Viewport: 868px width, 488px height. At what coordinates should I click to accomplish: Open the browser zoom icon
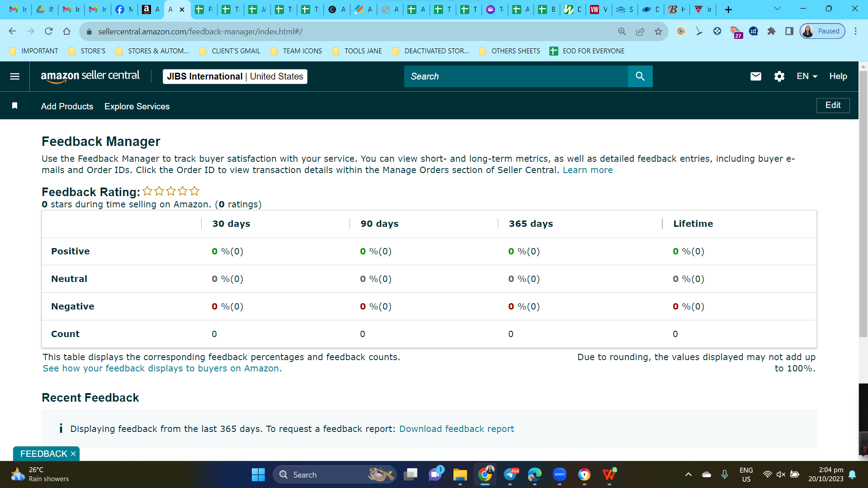(x=622, y=31)
